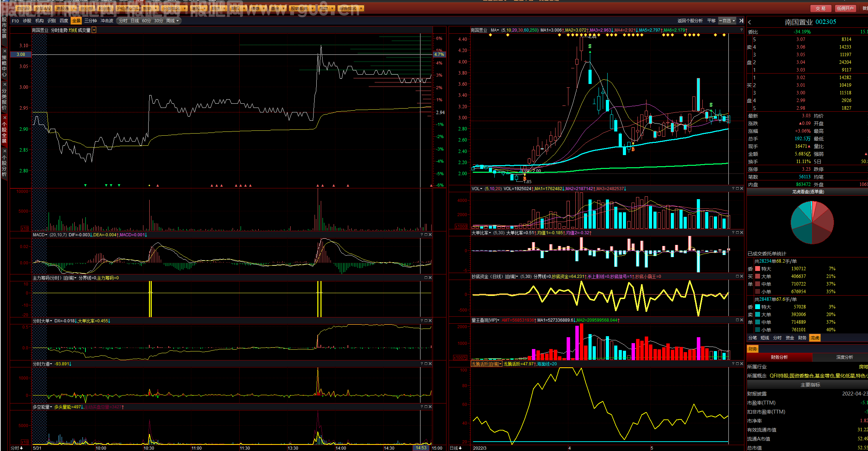
Task: Open the F10 company info tab
Action: [15, 21]
